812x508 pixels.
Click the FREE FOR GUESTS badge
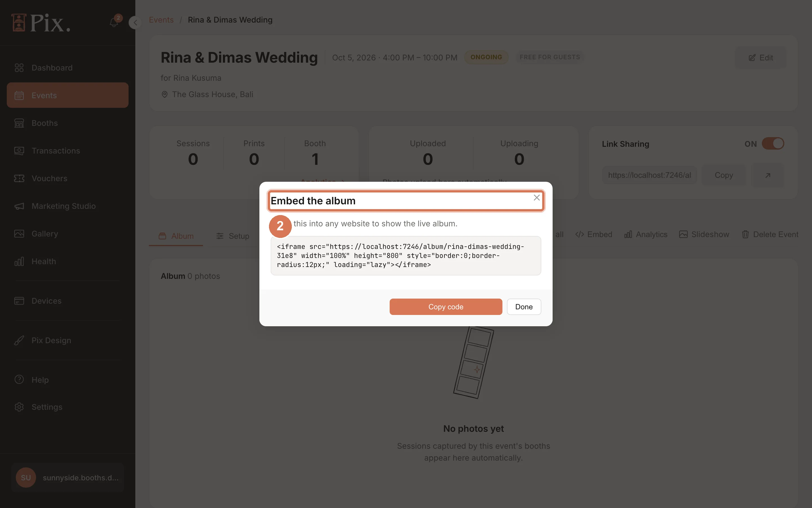pyautogui.click(x=550, y=57)
